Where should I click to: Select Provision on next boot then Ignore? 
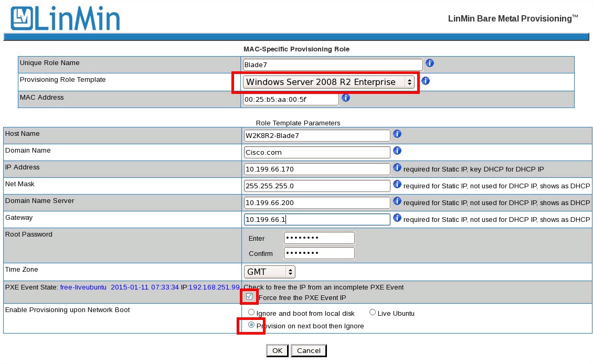point(251,325)
